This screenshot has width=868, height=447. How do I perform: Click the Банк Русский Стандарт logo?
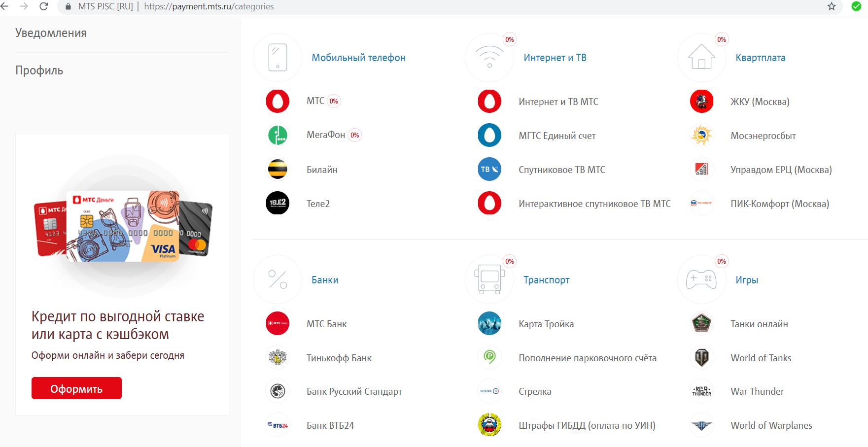coord(278,391)
